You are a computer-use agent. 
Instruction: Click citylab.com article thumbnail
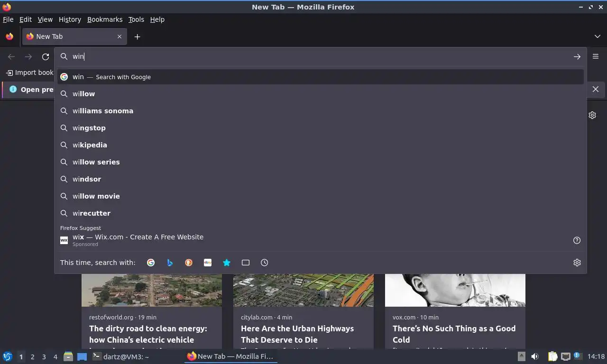pyautogui.click(x=303, y=290)
